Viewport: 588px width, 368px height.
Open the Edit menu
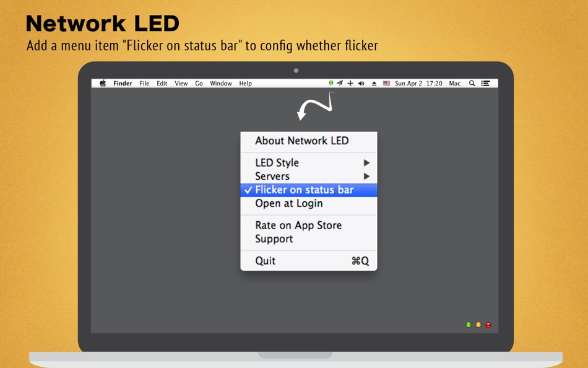tap(162, 84)
